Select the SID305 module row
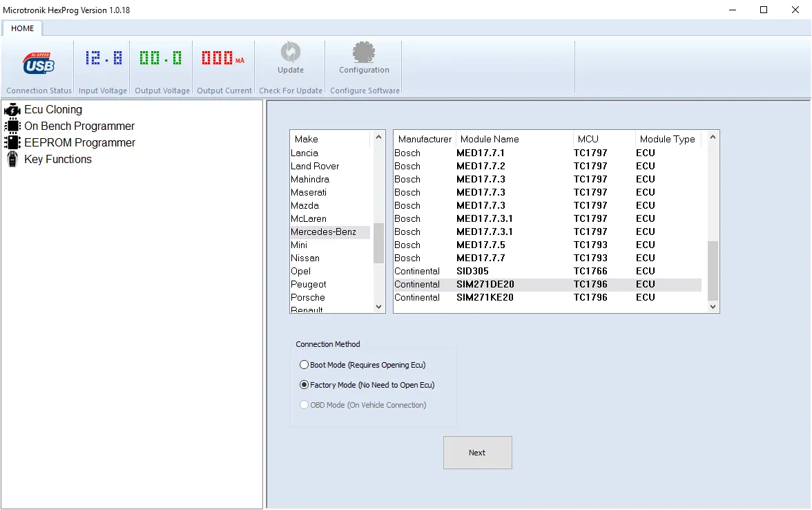The height and width of the screenshot is (510, 812). [548, 271]
